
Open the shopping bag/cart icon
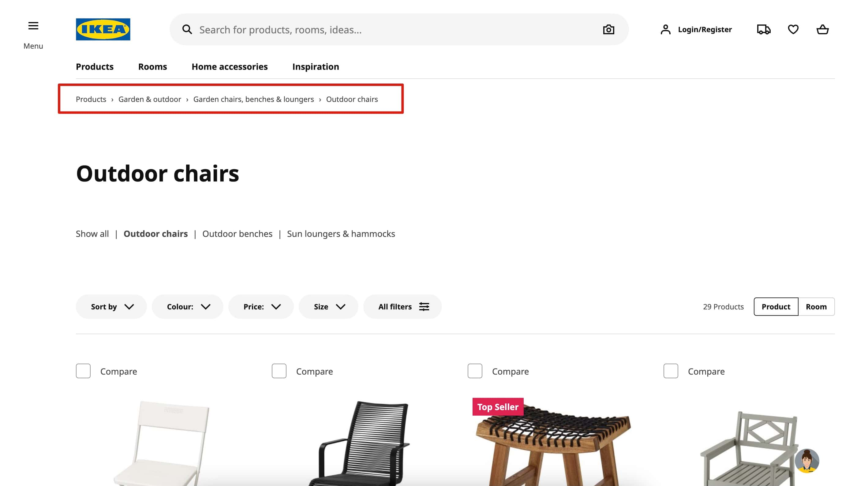[823, 29]
